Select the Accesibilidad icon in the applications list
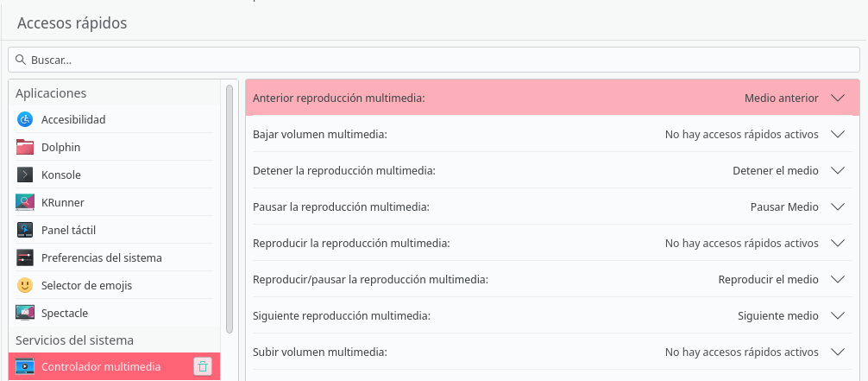Screen dimensions: 868x381 coord(25,119)
